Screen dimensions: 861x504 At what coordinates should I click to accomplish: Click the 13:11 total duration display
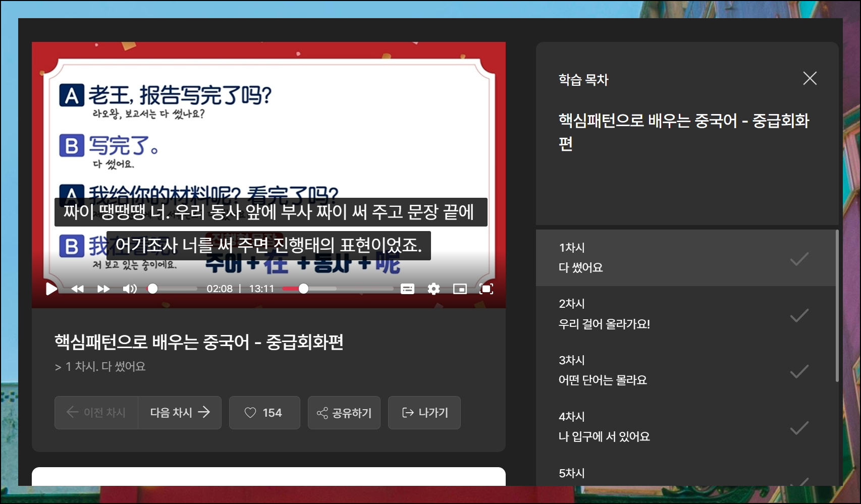coord(261,289)
